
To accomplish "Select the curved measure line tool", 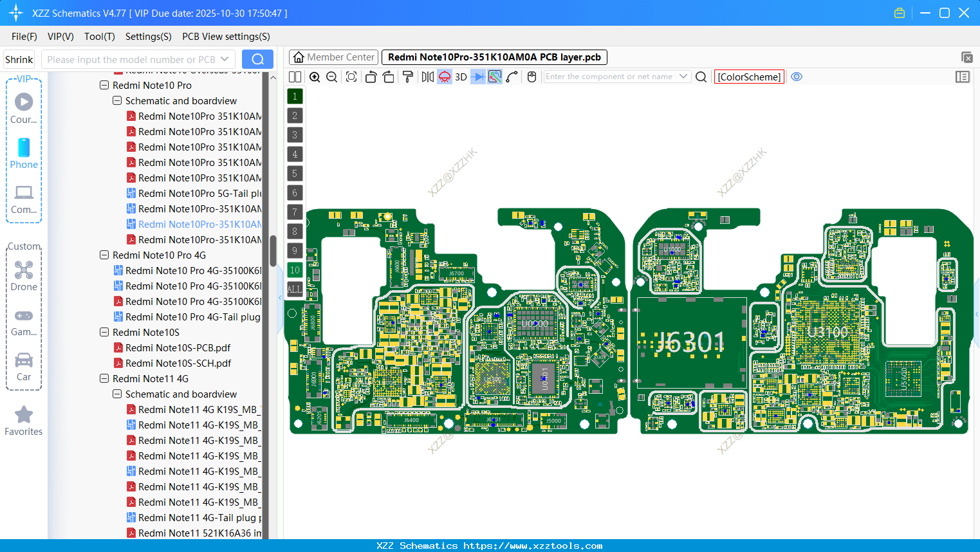I will pos(512,77).
